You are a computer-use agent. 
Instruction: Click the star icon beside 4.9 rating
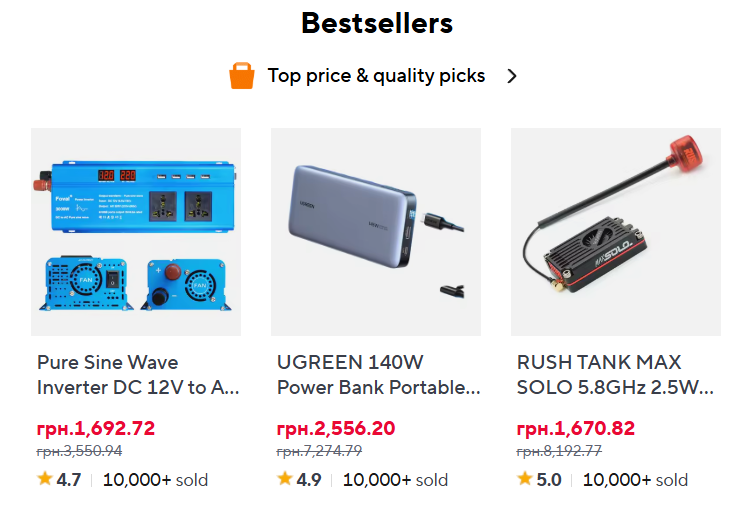[x=285, y=479]
